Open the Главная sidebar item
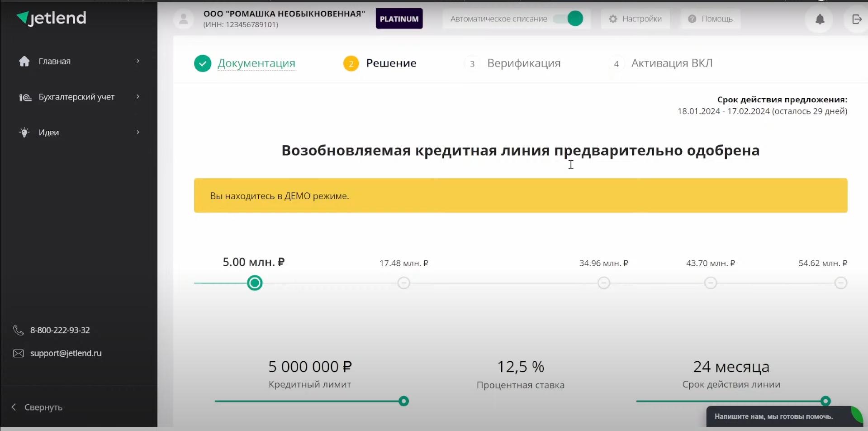The width and height of the screenshot is (868, 431). [x=79, y=61]
